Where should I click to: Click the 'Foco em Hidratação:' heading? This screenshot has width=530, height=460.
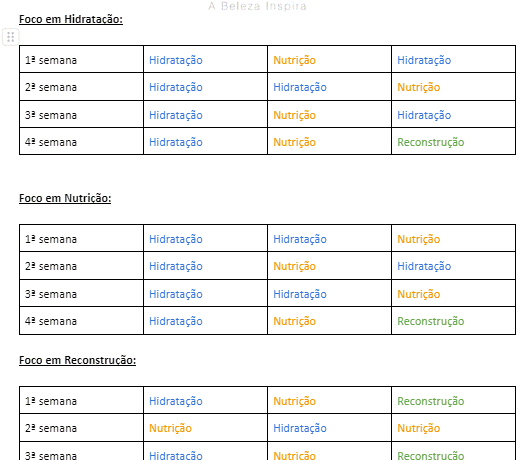71,19
